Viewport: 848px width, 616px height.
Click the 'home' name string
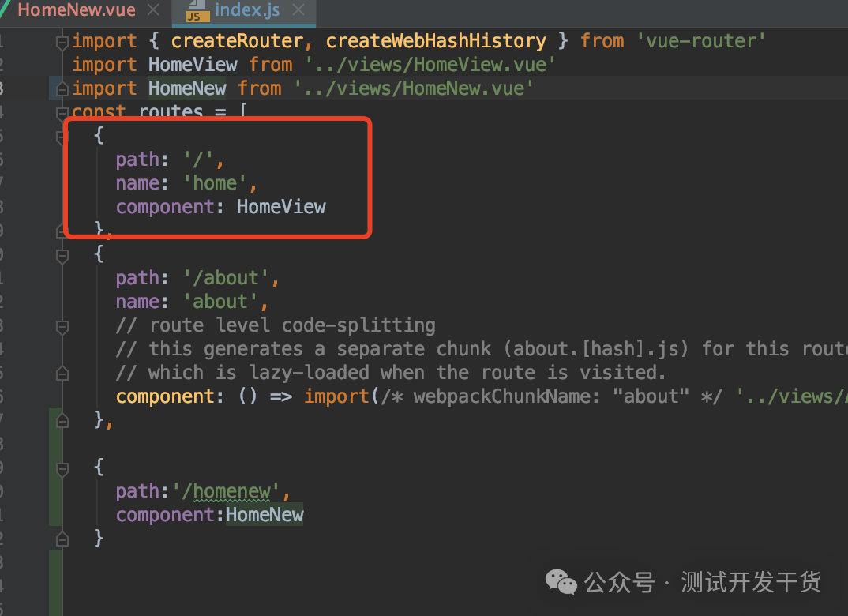coord(215,183)
